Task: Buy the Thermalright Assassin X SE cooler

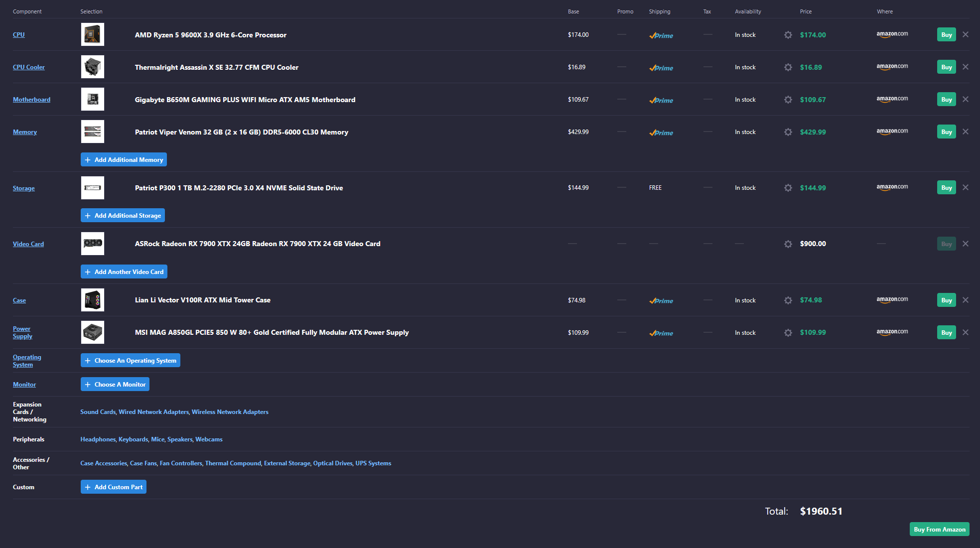Action: click(947, 67)
